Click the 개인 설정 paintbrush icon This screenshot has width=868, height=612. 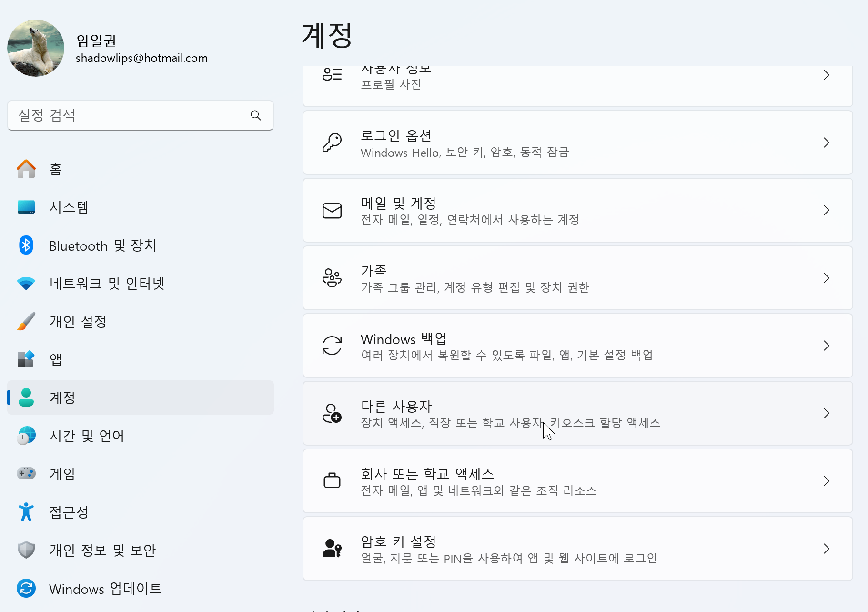(26, 321)
